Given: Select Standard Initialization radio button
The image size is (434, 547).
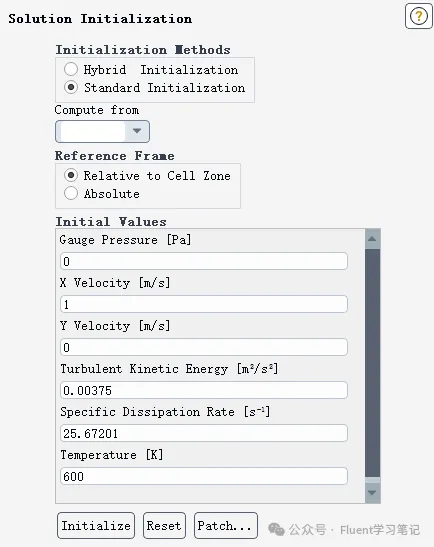Looking at the screenshot, I should 71,87.
